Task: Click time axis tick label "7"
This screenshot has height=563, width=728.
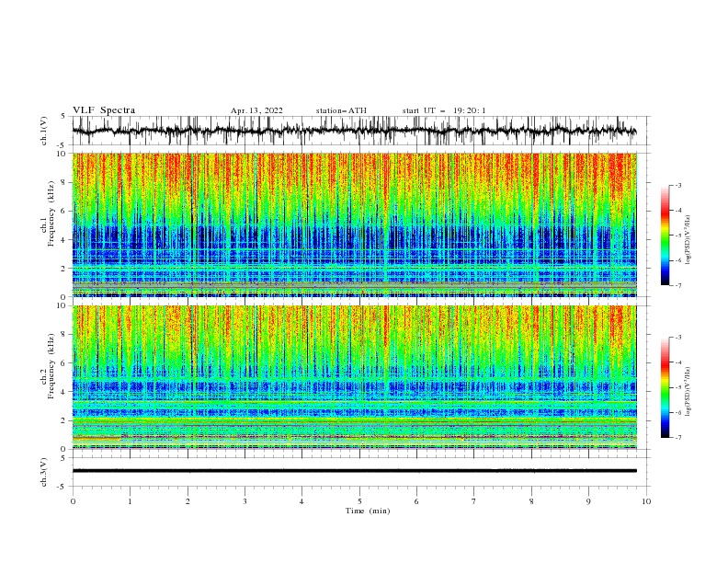Action: tap(474, 501)
